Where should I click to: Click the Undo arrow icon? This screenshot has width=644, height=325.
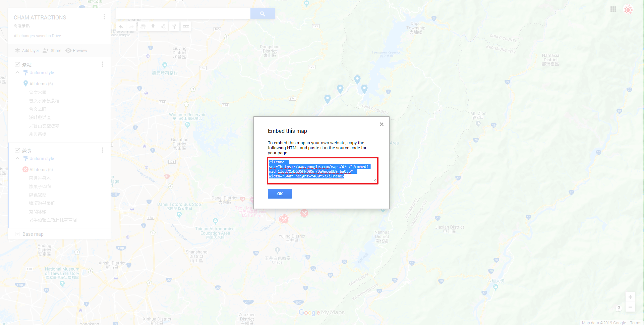click(121, 27)
